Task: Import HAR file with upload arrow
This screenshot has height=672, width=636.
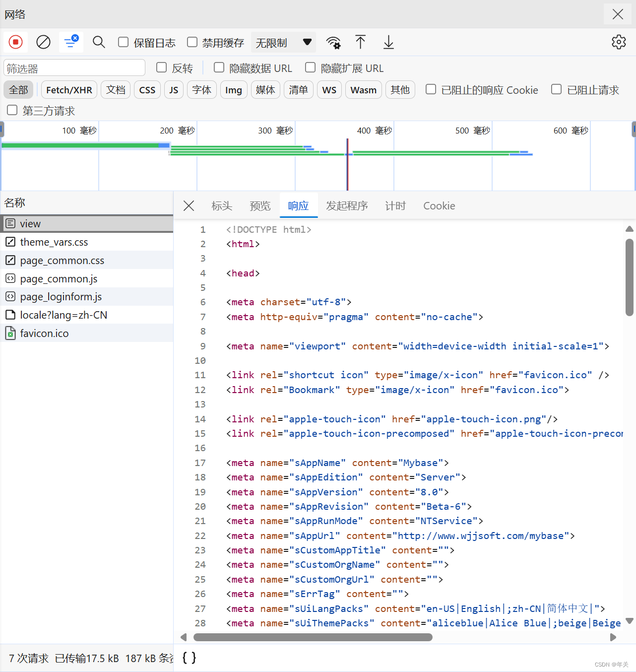Action: coord(361,42)
